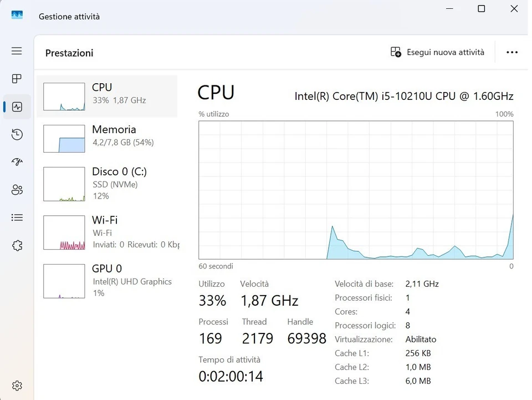Click the Esegui nuova attività button
The height and width of the screenshot is (400, 532).
[x=437, y=52]
